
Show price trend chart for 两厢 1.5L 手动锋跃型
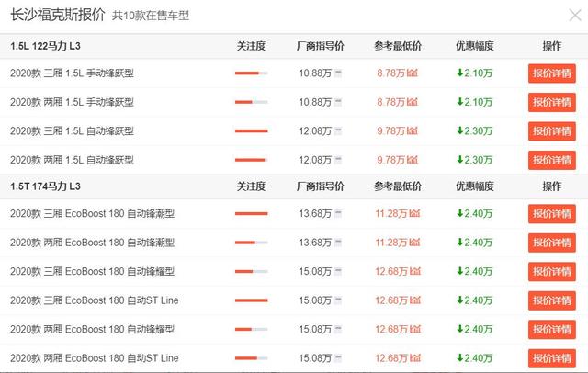[x=413, y=102]
